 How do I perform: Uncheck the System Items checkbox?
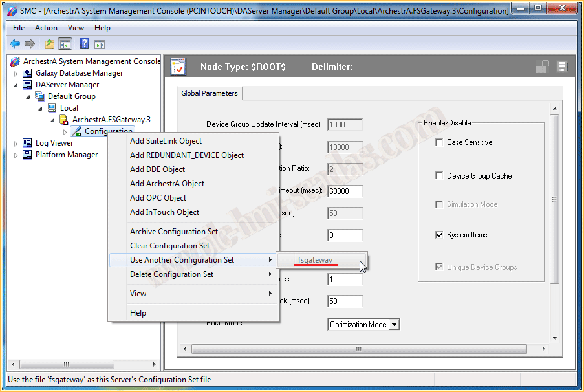click(x=440, y=235)
